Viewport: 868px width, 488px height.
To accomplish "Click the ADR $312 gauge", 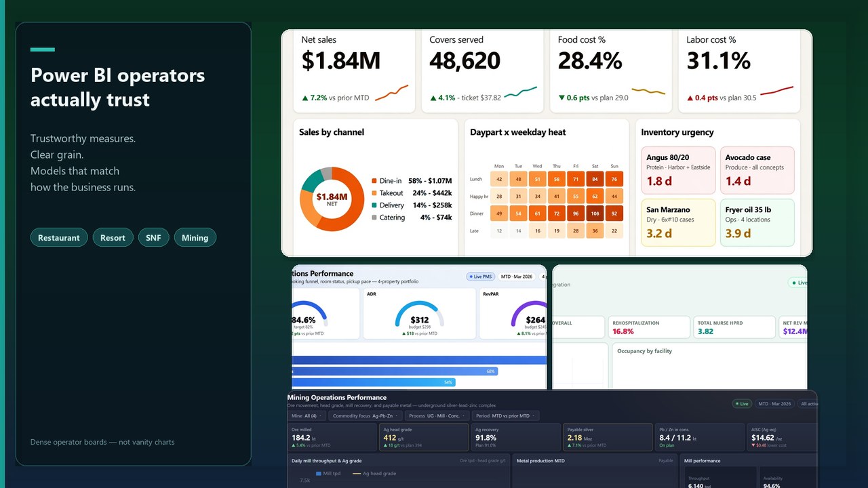I will click(420, 314).
